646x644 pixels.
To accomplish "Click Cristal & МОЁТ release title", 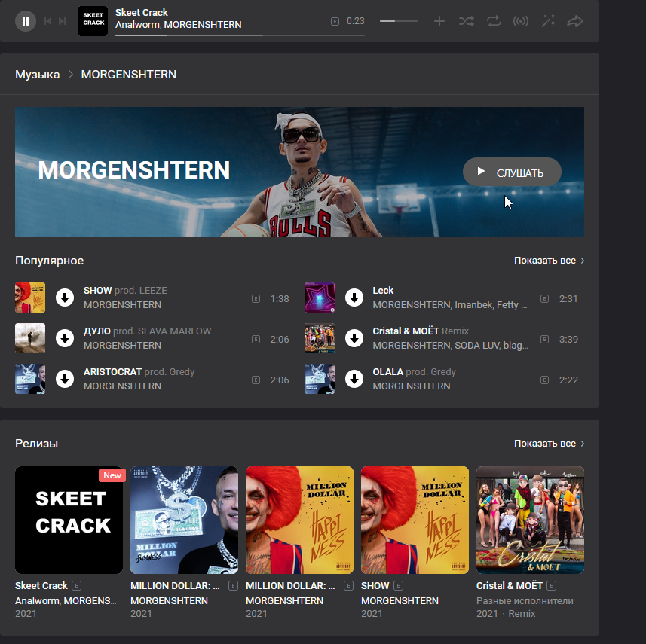I will [510, 586].
